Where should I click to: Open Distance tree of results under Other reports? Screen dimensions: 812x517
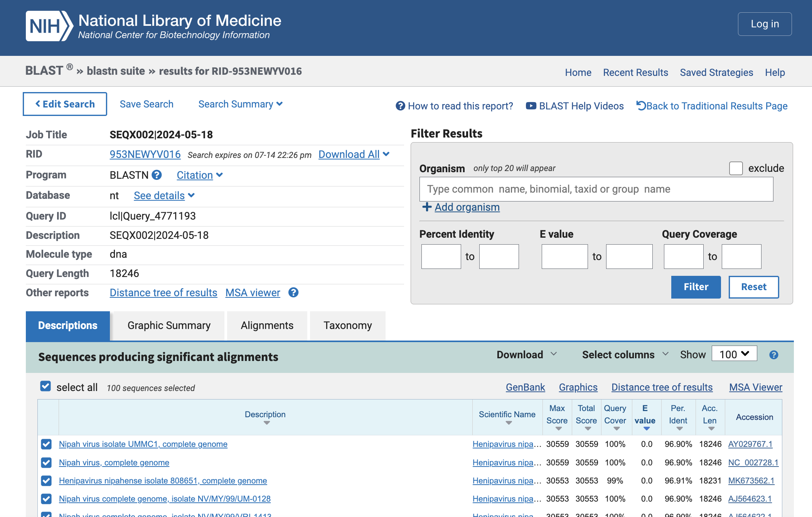(x=163, y=292)
